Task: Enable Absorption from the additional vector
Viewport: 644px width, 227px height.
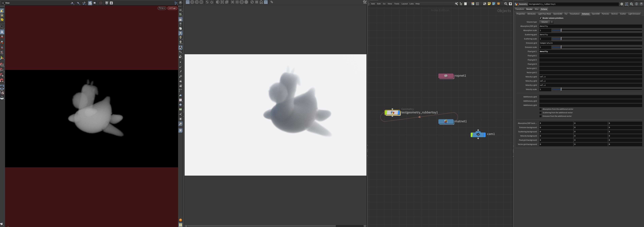Action: 540,109
